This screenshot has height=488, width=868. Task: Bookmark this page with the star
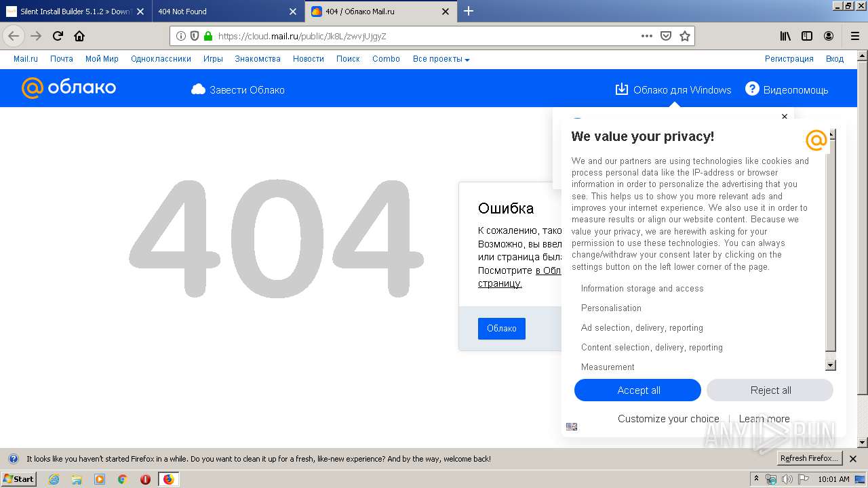685,36
